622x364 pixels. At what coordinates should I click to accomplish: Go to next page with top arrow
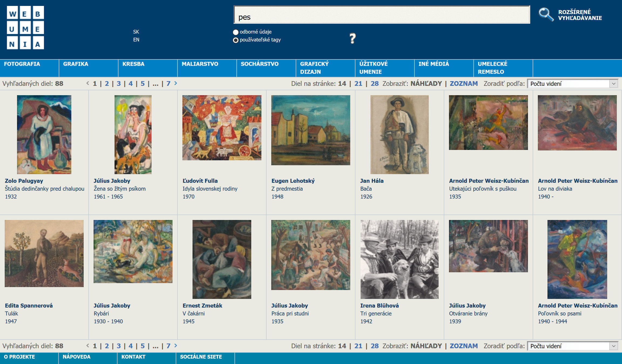tap(176, 83)
